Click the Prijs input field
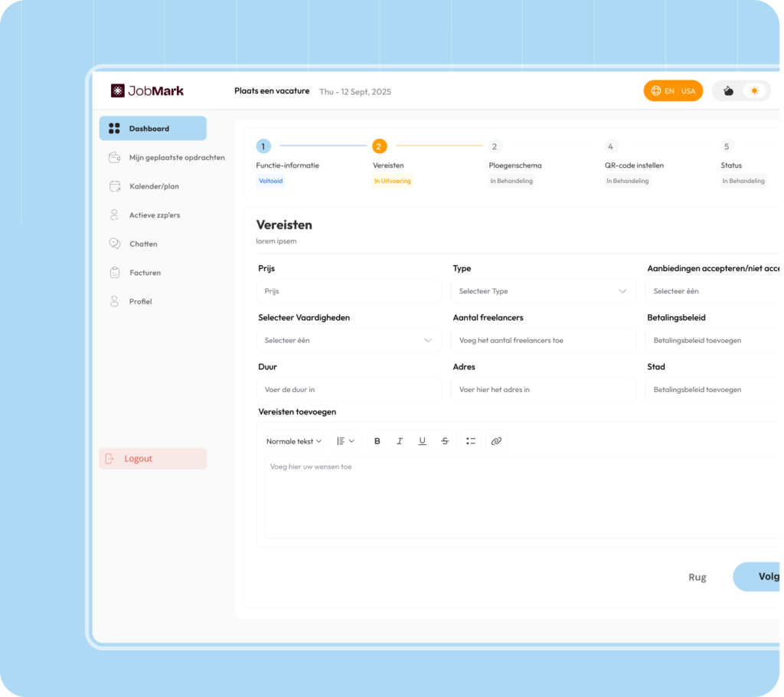 pos(349,291)
